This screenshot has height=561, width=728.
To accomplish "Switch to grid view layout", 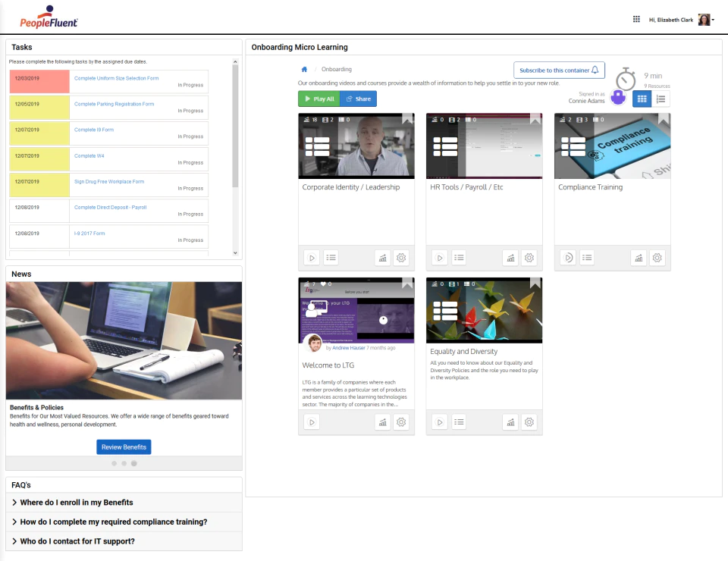I will [642, 99].
